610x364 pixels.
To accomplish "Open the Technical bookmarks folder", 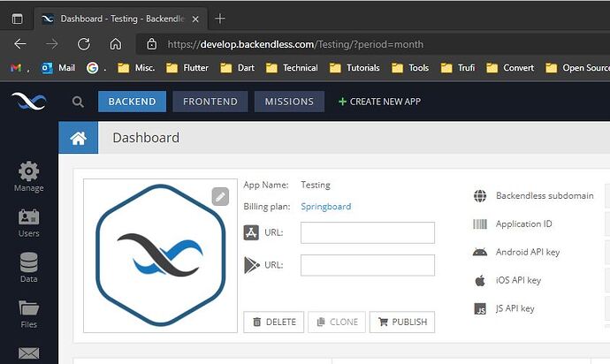I will [x=292, y=68].
